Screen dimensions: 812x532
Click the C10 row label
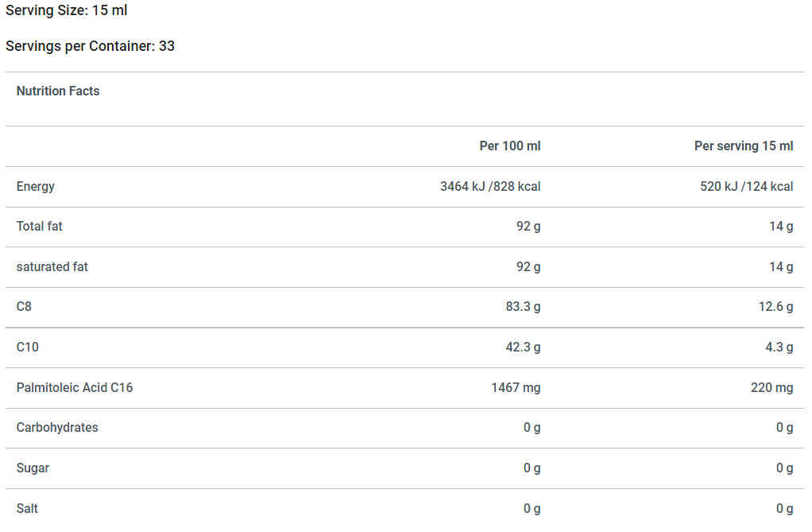pos(28,348)
